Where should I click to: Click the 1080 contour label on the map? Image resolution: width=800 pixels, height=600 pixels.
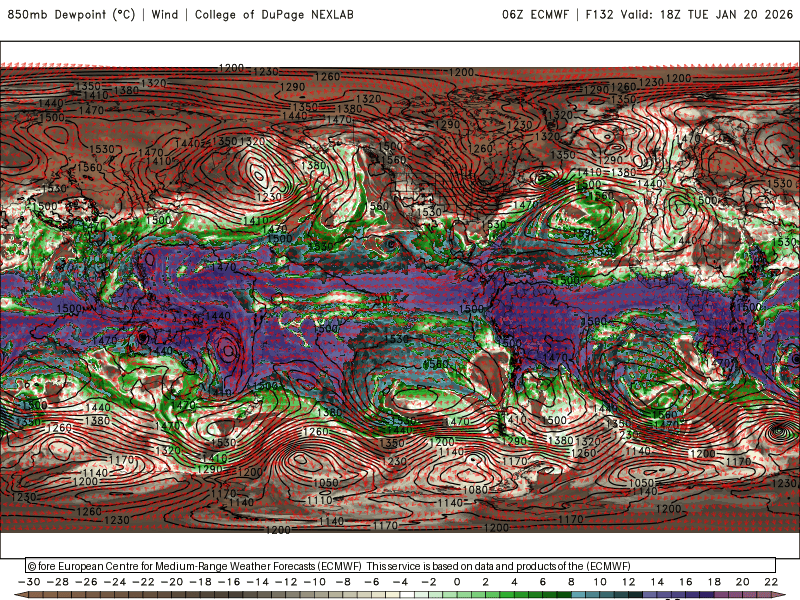point(475,490)
